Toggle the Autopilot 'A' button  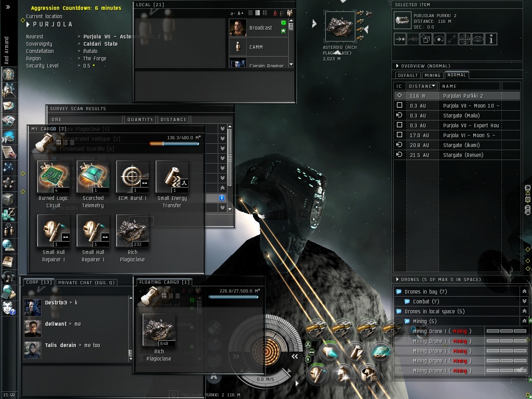214,376
